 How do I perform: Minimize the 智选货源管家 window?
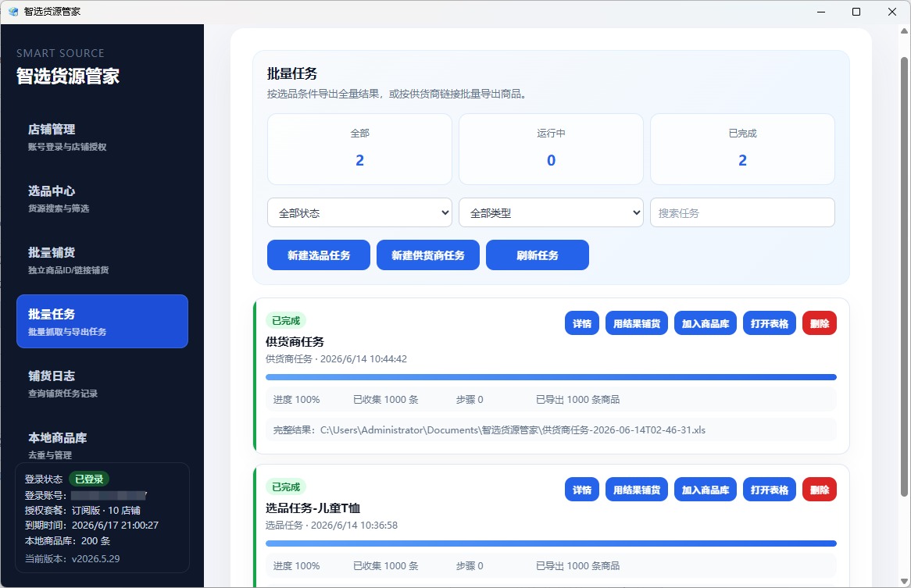(x=821, y=12)
